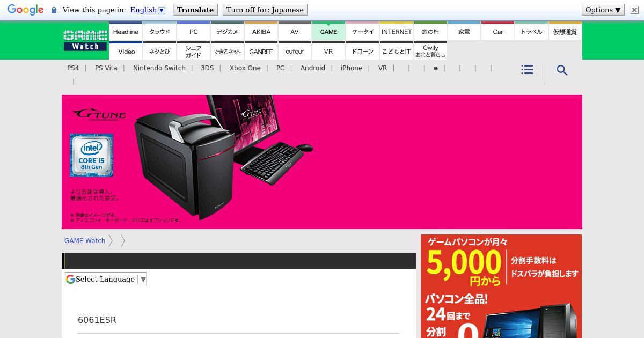This screenshot has width=644, height=338.
Task: Open the Video tab
Action: click(126, 51)
